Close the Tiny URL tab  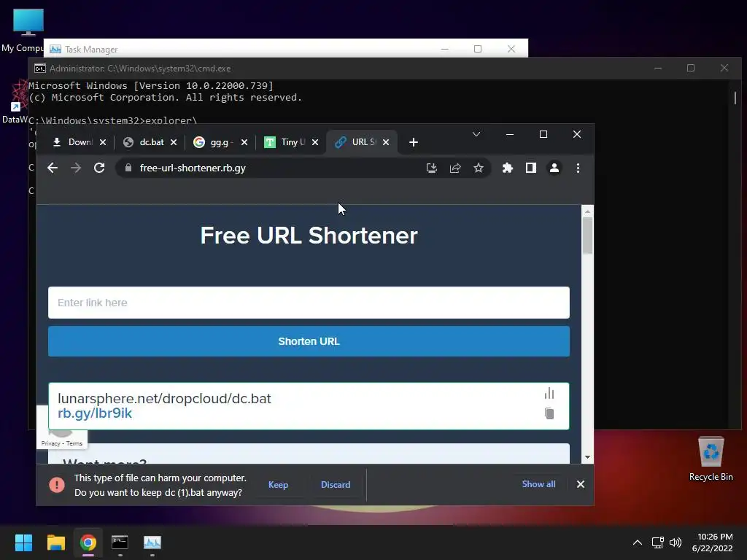point(315,142)
